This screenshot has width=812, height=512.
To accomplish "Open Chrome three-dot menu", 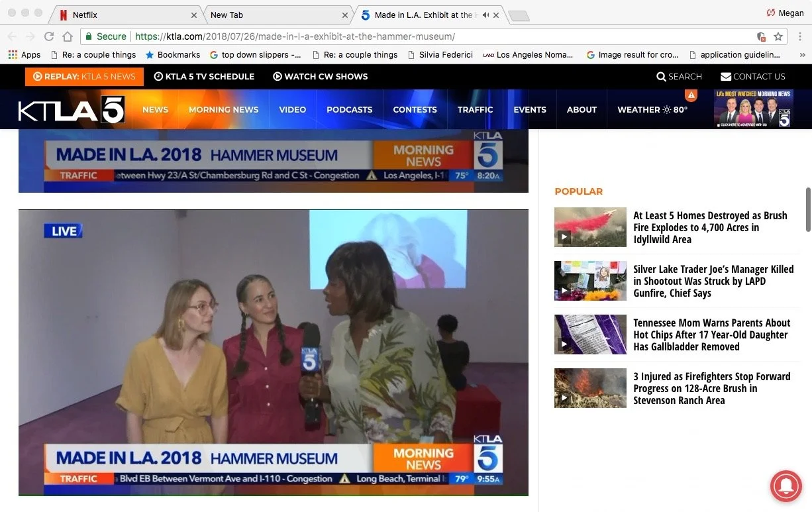I will (799, 36).
